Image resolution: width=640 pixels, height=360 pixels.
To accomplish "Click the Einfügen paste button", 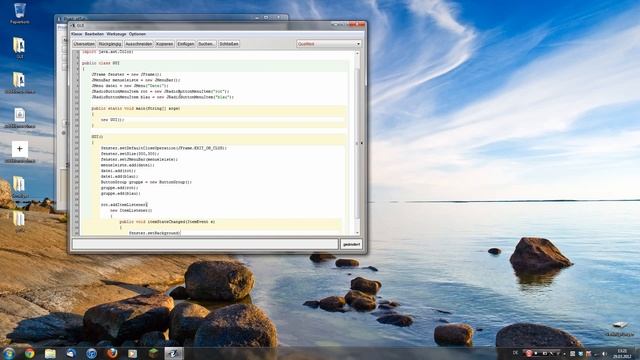I will coord(186,44).
